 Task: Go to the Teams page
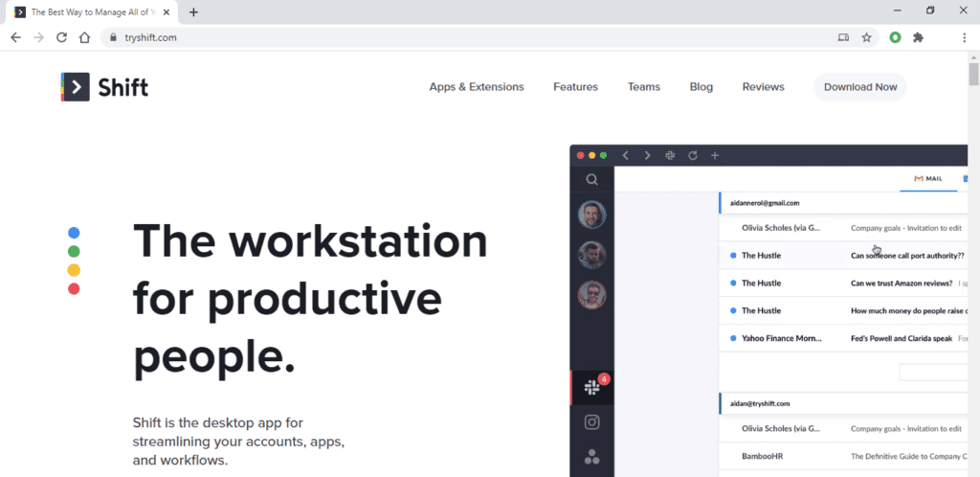click(644, 87)
